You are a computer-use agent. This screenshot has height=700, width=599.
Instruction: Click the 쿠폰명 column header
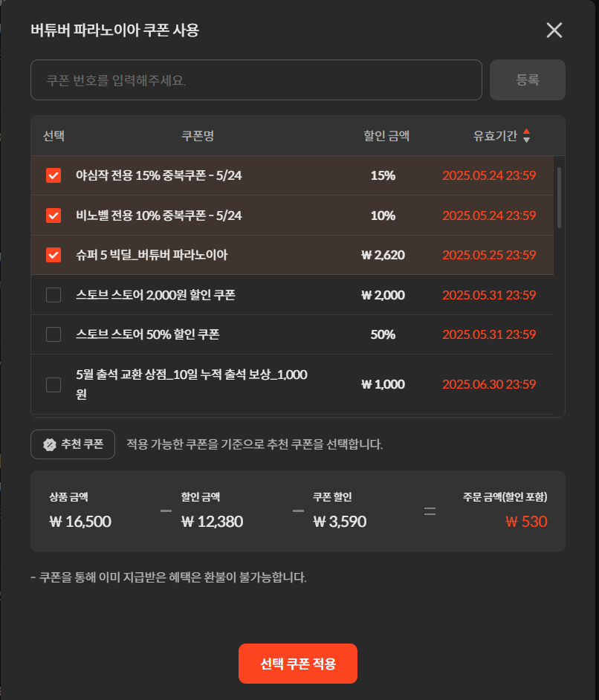pos(198,136)
